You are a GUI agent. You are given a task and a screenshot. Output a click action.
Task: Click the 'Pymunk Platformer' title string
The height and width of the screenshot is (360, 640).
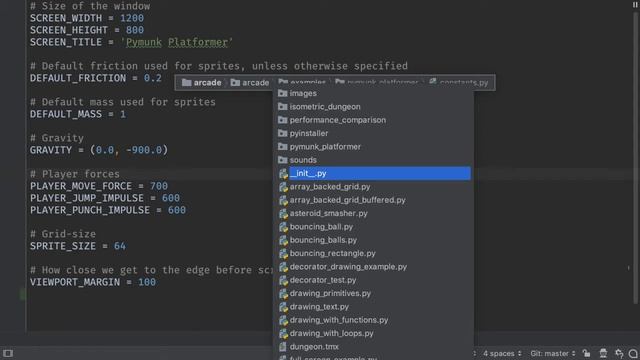(x=176, y=42)
